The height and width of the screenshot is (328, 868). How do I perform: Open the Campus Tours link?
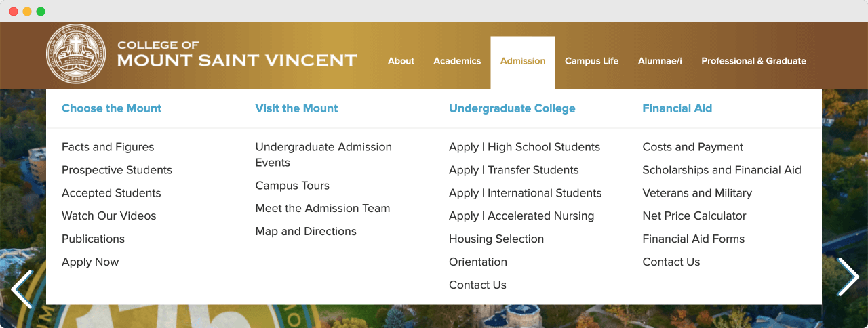pyautogui.click(x=292, y=186)
